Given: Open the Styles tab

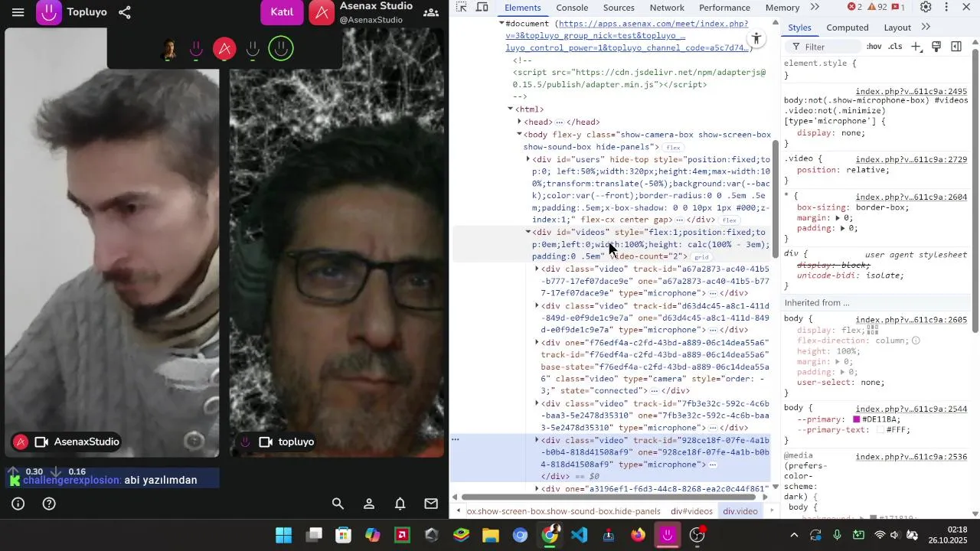Looking at the screenshot, I should pos(799,28).
